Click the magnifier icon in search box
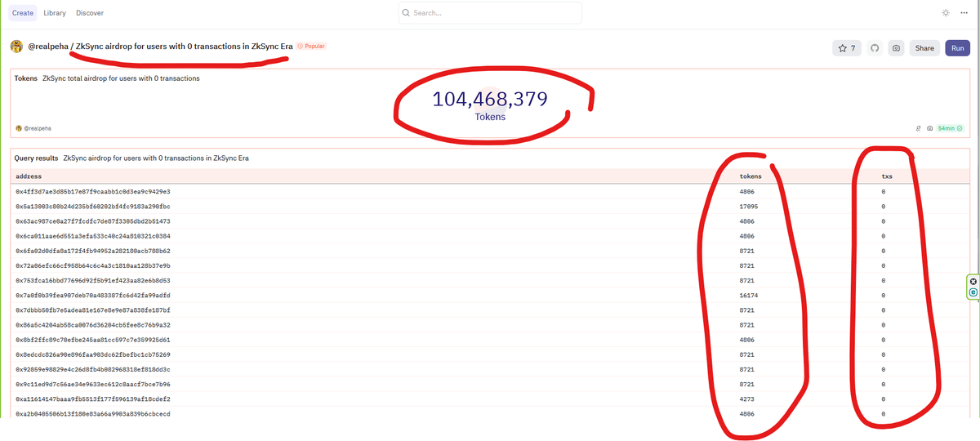Viewport: 980px width, 441px height. (x=407, y=13)
